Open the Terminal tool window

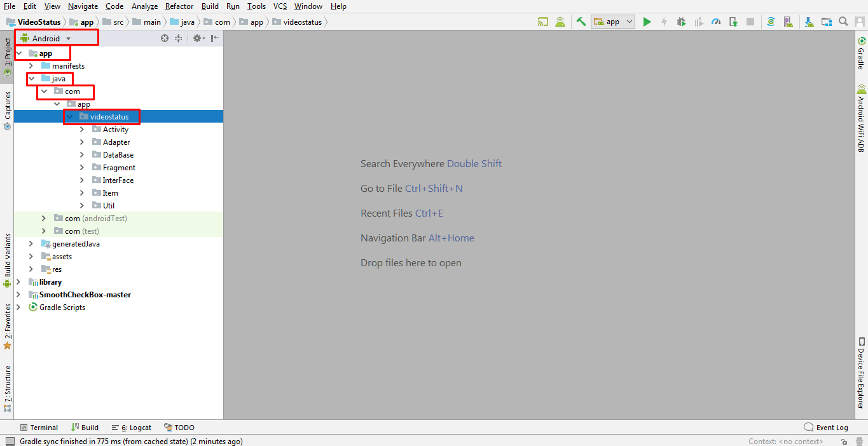tap(39, 427)
